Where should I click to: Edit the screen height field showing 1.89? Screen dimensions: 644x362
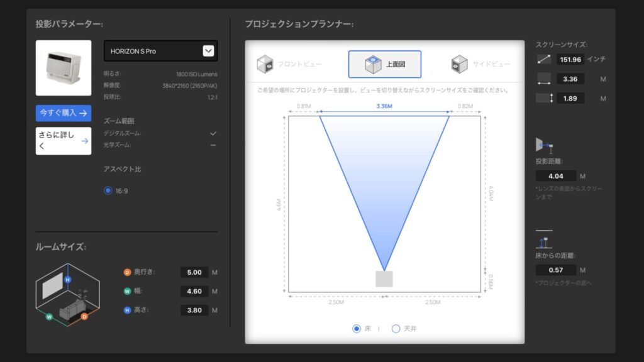tap(570, 98)
